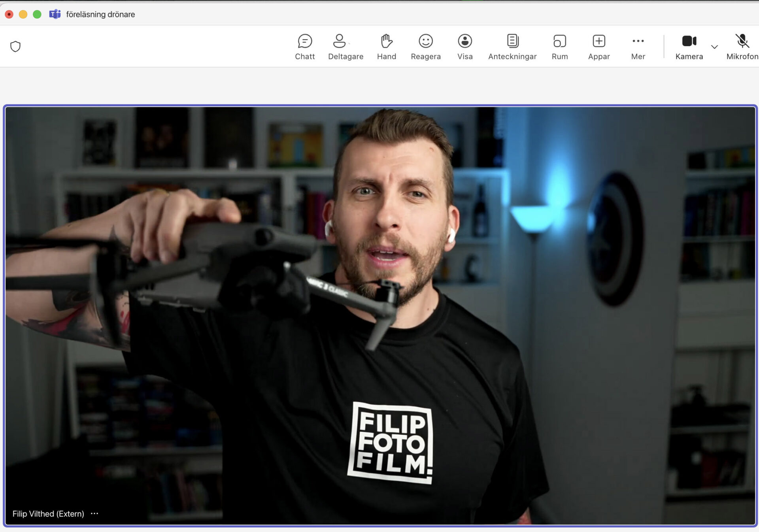The width and height of the screenshot is (759, 532).
Task: Expand the Kamera options chevron
Action: pyautogui.click(x=714, y=47)
